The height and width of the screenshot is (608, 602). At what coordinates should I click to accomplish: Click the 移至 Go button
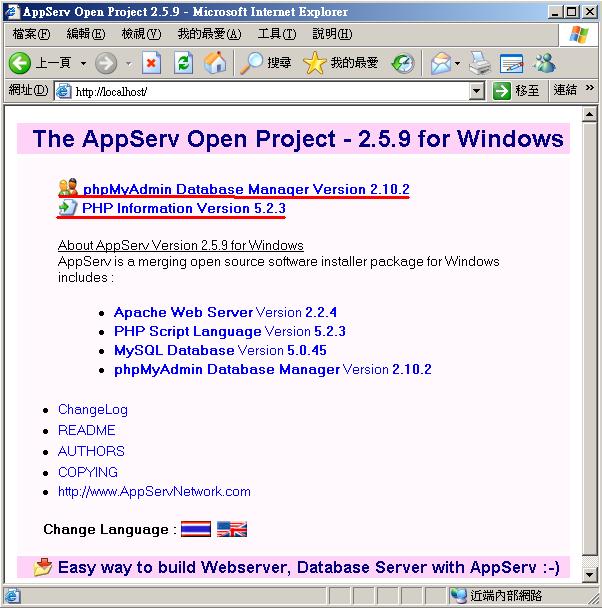click(x=516, y=91)
